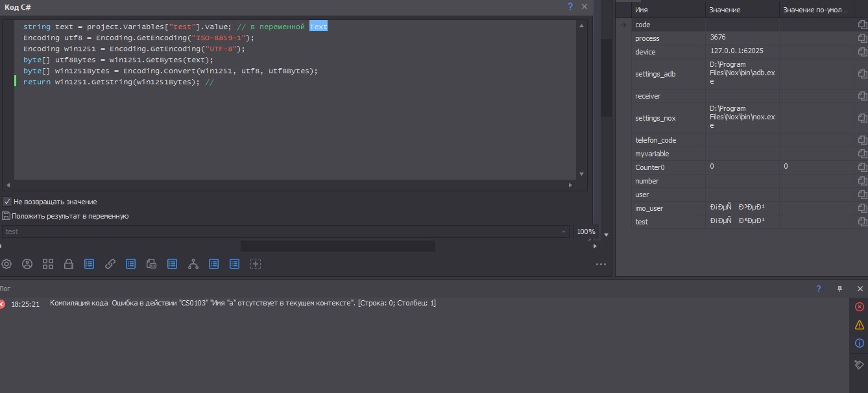Click the four-squares grid icon
Viewport: 868px width, 393px height.
pos(48,264)
